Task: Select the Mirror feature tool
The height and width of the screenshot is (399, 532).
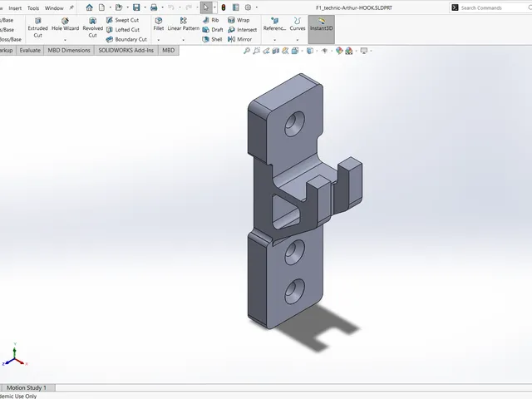Action: 240,39
